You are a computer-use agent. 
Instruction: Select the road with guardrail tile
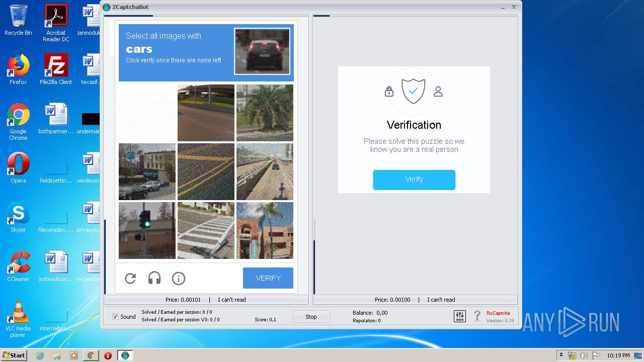point(265,171)
